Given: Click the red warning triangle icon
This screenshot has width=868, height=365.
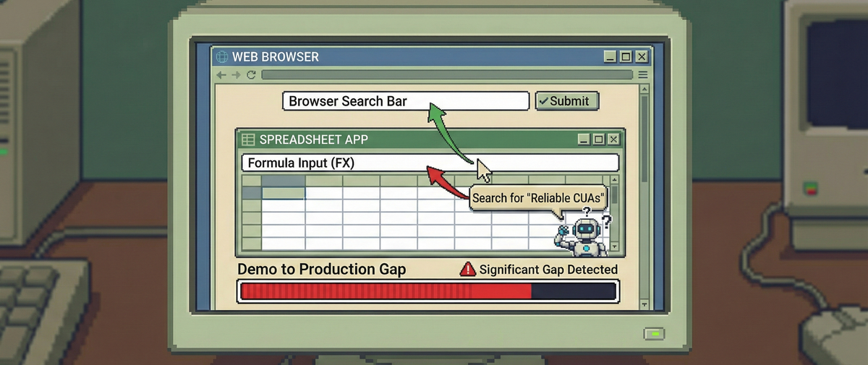Looking at the screenshot, I should pyautogui.click(x=468, y=269).
